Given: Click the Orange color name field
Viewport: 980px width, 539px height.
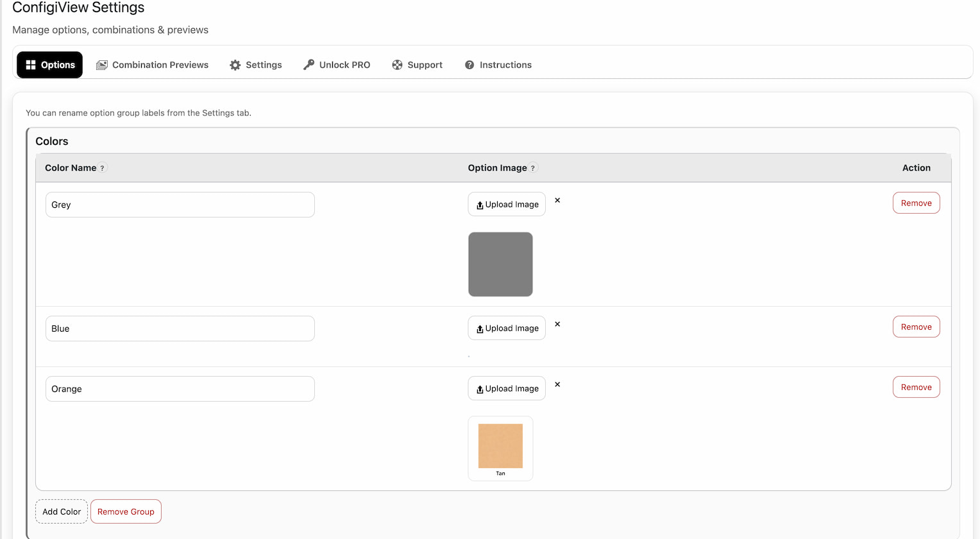Looking at the screenshot, I should [x=180, y=389].
